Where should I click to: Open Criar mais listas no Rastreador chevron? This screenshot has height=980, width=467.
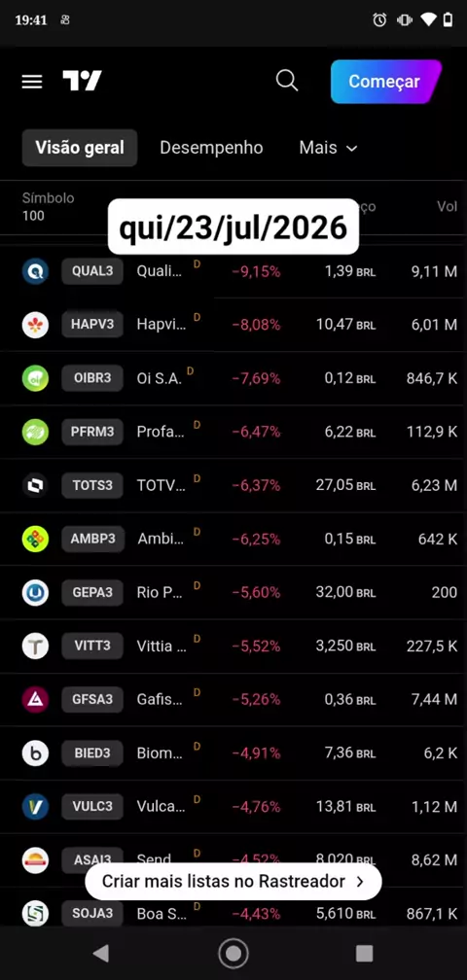click(359, 881)
